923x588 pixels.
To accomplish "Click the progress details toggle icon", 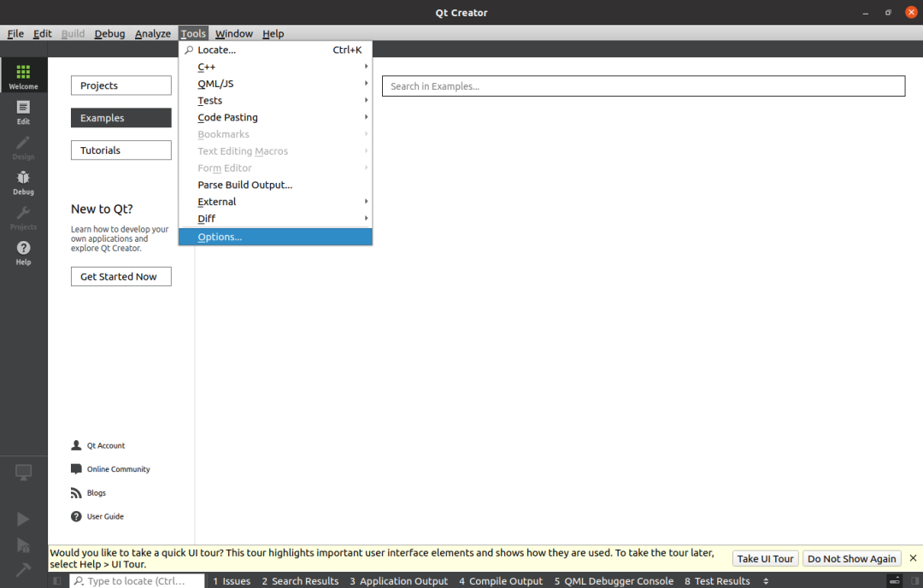I will pos(894,581).
